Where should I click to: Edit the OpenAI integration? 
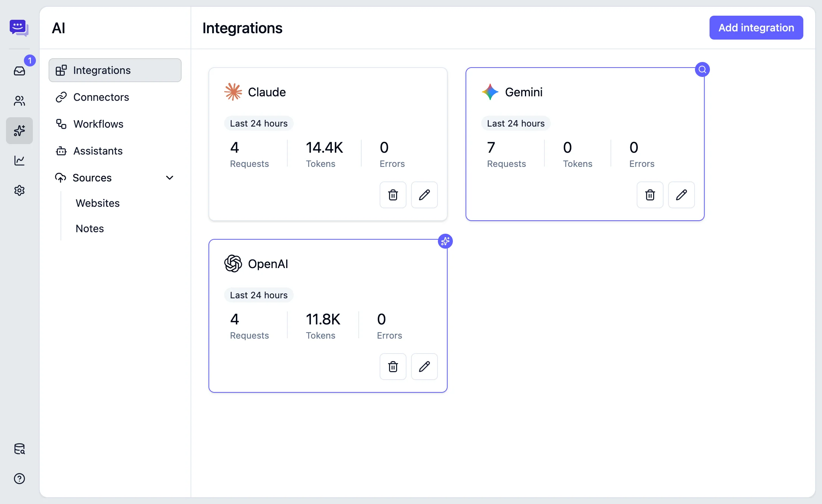[x=424, y=367]
